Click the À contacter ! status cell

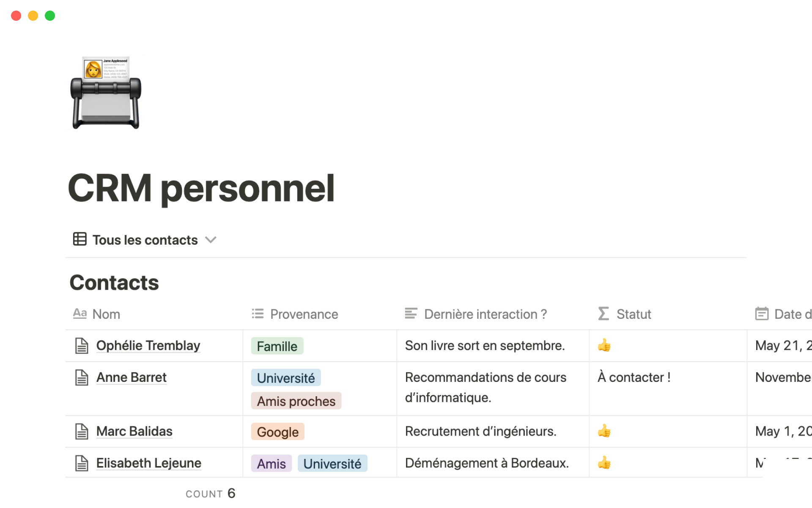(x=634, y=377)
